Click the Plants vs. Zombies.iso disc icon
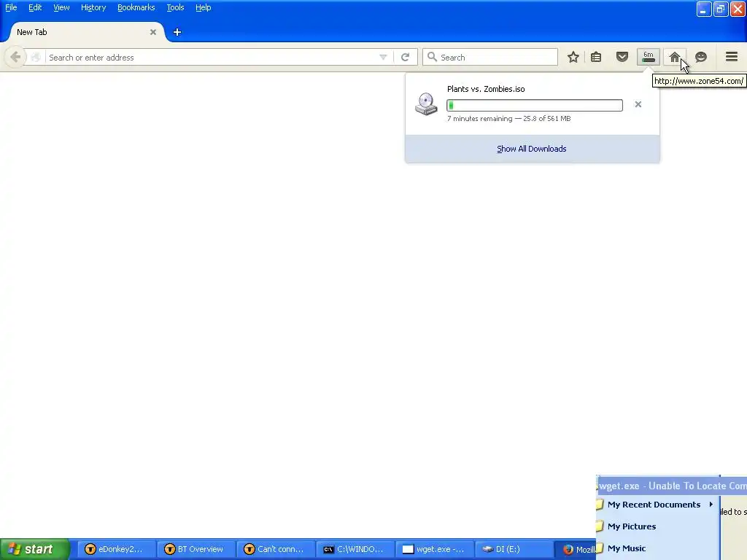 click(x=426, y=104)
